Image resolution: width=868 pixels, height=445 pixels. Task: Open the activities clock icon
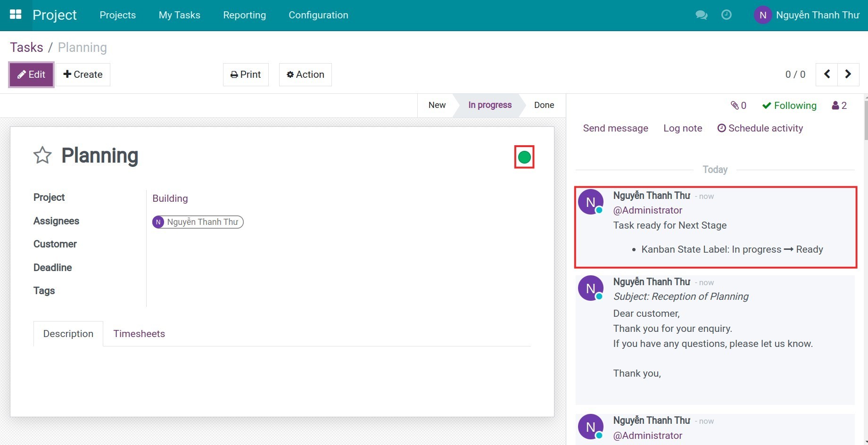[727, 15]
